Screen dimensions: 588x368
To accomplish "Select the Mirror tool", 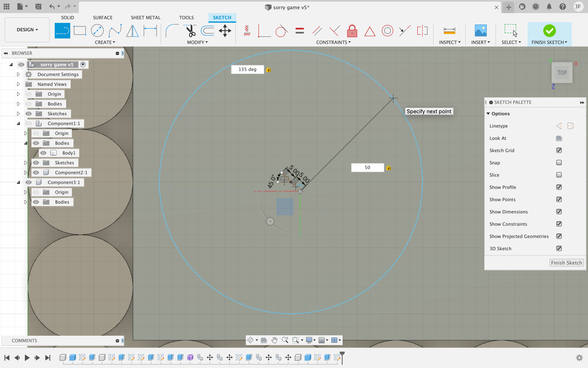I will (x=133, y=31).
